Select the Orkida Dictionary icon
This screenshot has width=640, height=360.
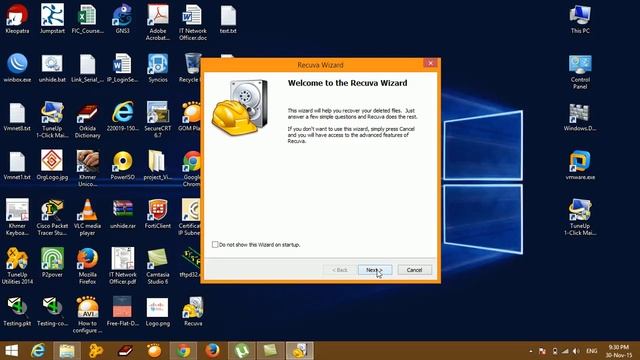pos(87,120)
